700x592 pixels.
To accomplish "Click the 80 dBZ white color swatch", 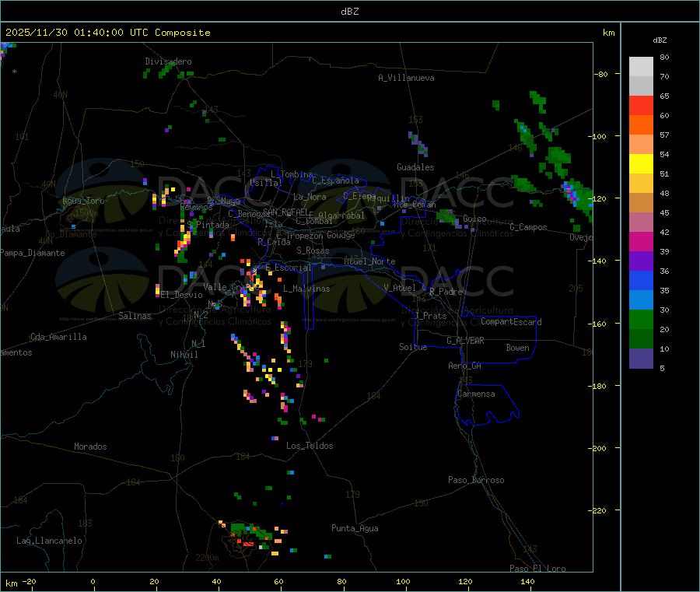I will tap(641, 67).
